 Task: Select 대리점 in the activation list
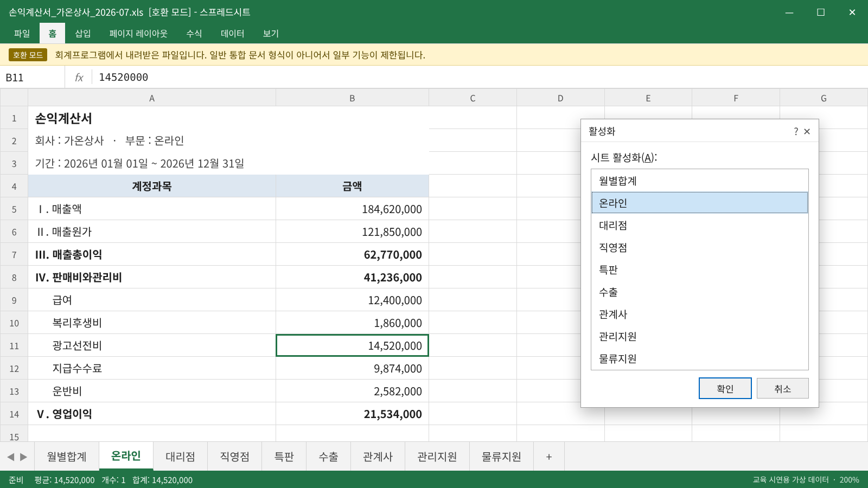tap(699, 225)
